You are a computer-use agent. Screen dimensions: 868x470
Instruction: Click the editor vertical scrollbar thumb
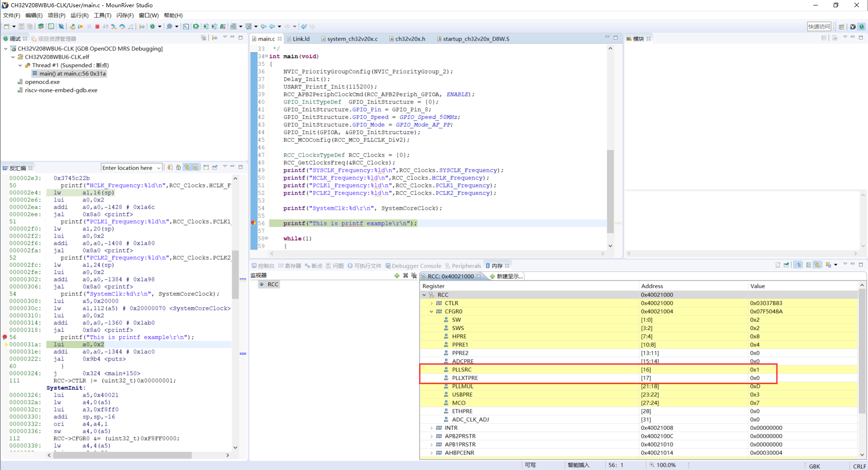(x=610, y=191)
